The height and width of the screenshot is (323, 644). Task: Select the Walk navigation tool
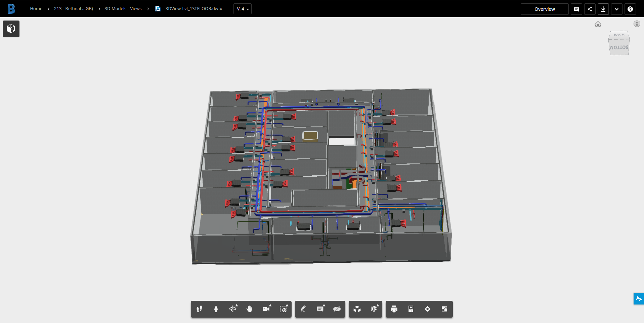[x=199, y=309]
